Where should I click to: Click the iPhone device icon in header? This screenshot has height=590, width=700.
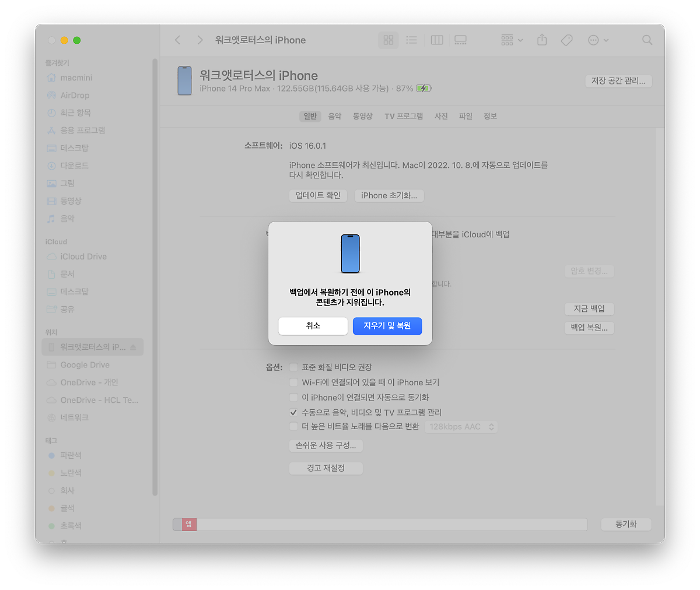(x=185, y=80)
